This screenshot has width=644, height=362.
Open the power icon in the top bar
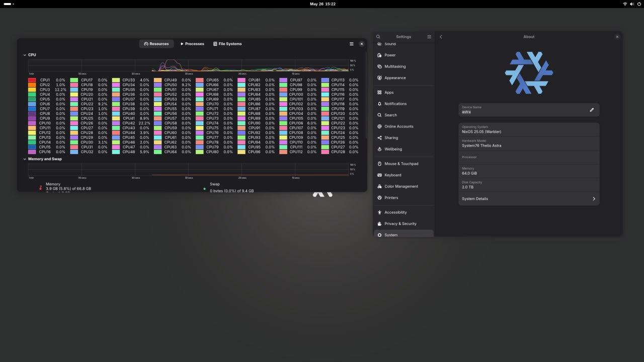pos(639,4)
